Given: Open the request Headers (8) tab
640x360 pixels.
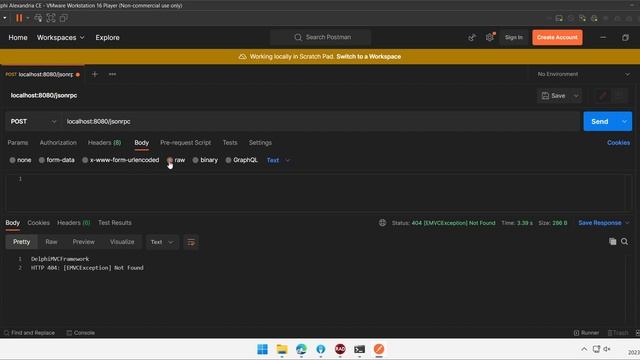Looking at the screenshot, I should click(x=104, y=142).
